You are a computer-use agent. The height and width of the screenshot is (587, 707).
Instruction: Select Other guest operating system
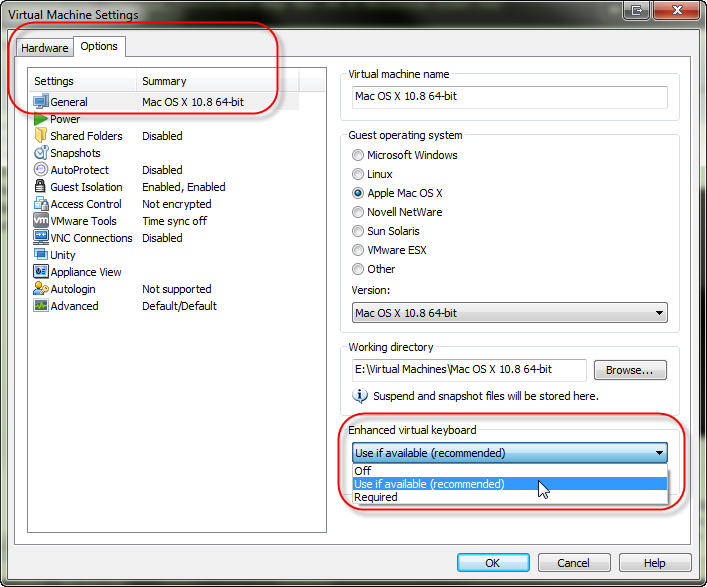click(x=358, y=269)
